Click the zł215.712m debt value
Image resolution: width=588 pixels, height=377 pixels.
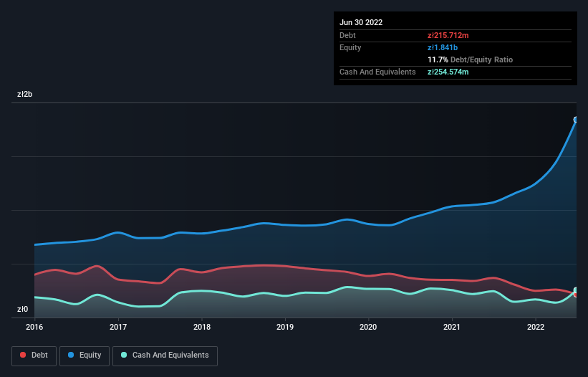pyautogui.click(x=448, y=35)
